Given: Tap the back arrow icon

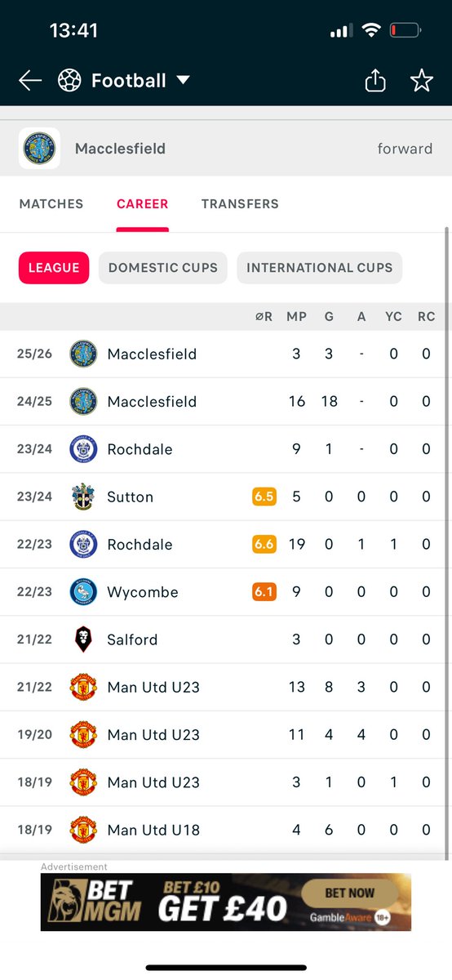Looking at the screenshot, I should (x=30, y=80).
